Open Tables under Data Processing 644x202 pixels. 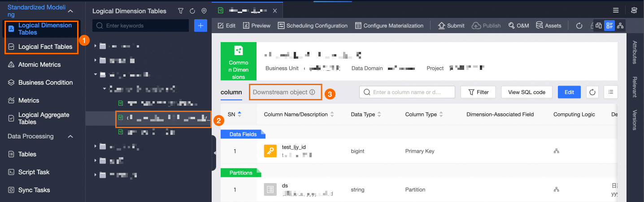pyautogui.click(x=27, y=154)
